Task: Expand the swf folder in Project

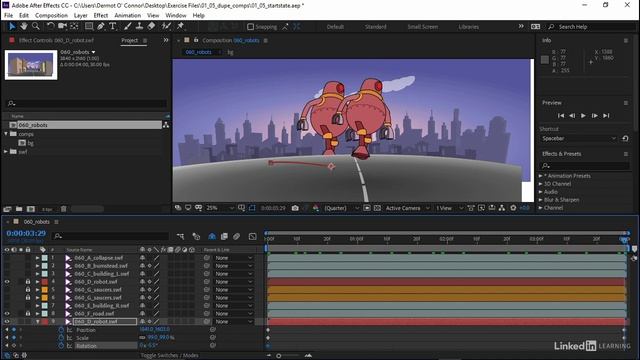Action: coord(6,151)
